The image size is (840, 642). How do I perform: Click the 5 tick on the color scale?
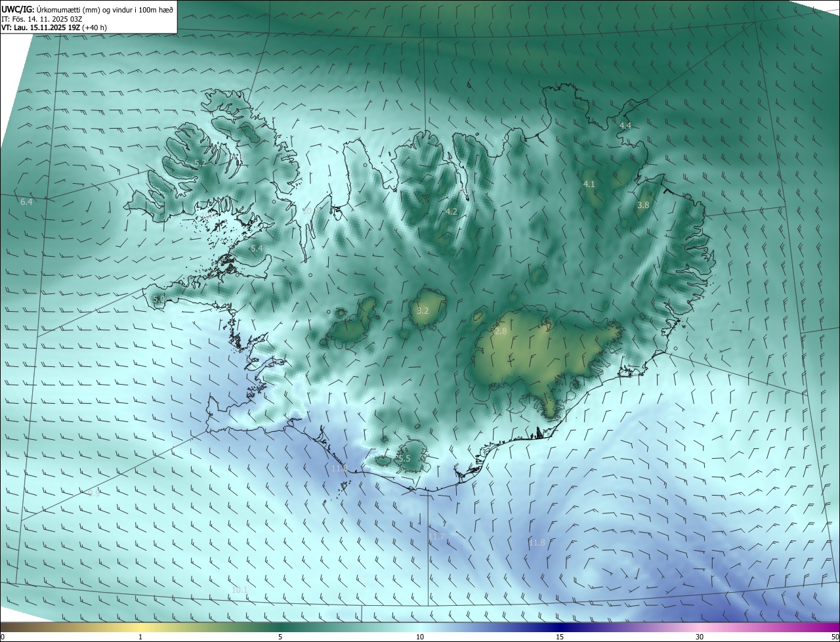280,637
